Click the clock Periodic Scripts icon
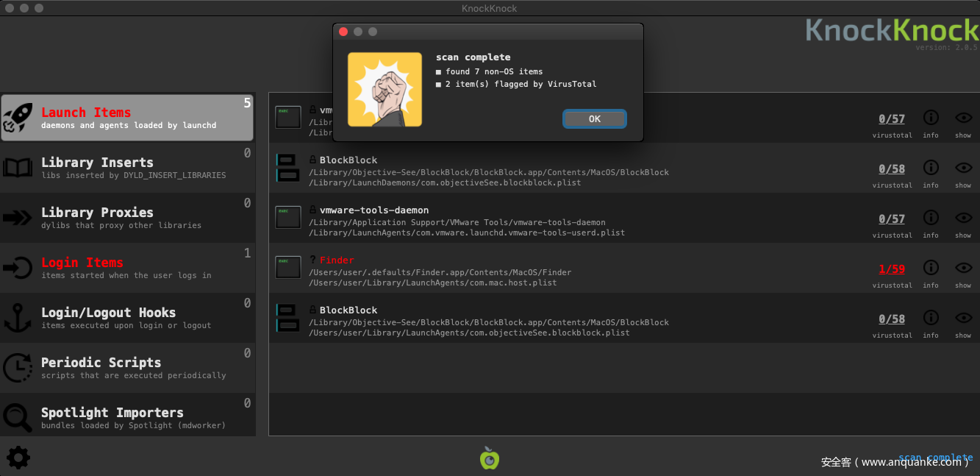 click(18, 368)
